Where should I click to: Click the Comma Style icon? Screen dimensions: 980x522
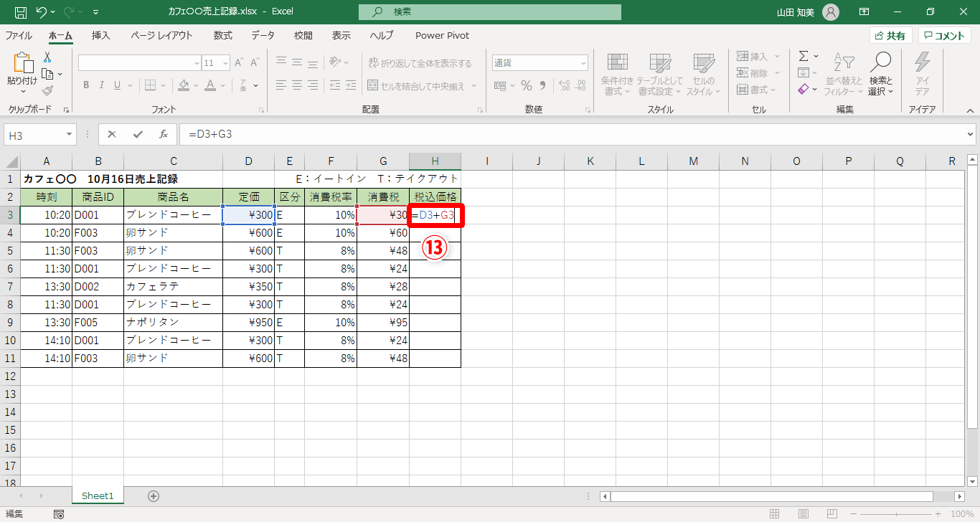coord(542,86)
